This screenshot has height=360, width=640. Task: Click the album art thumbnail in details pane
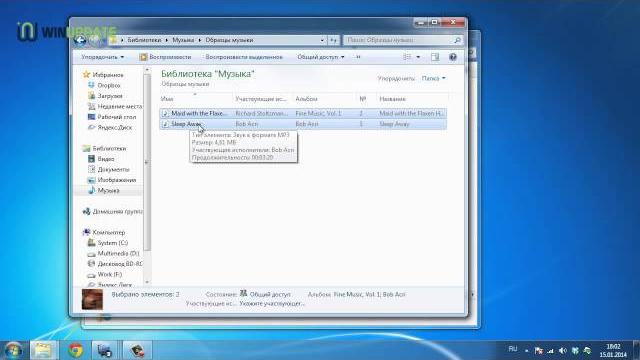[x=92, y=299]
